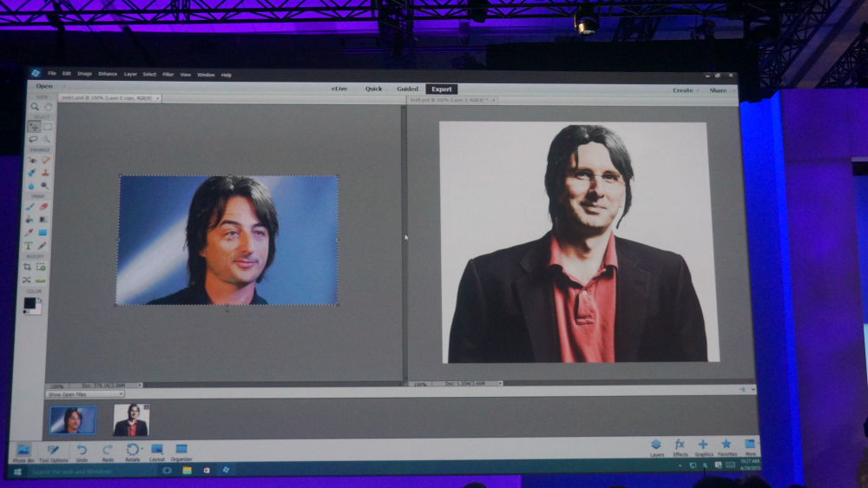Choose the Horizontal Type tool
Screen dimensions: 868x488
pyautogui.click(x=29, y=246)
